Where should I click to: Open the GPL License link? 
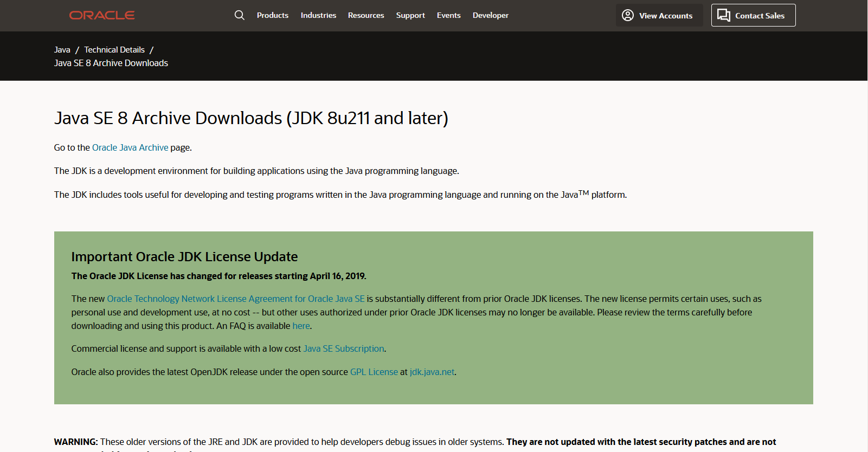(x=374, y=372)
